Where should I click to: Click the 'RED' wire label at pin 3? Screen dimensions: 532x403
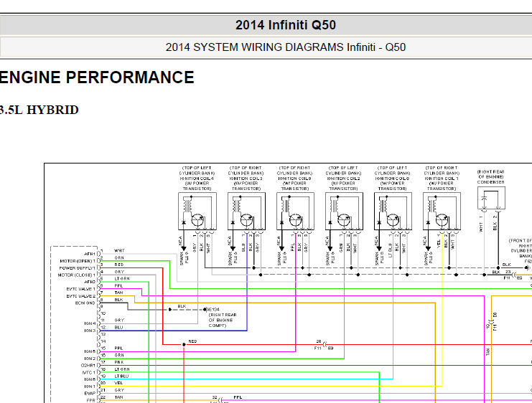click(119, 265)
